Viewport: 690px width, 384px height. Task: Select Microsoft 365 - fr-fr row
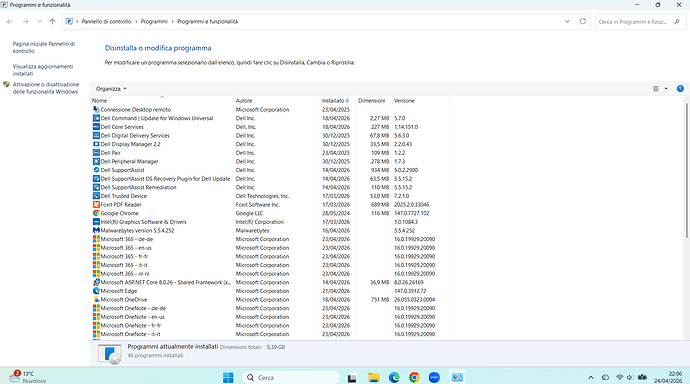pos(270,256)
